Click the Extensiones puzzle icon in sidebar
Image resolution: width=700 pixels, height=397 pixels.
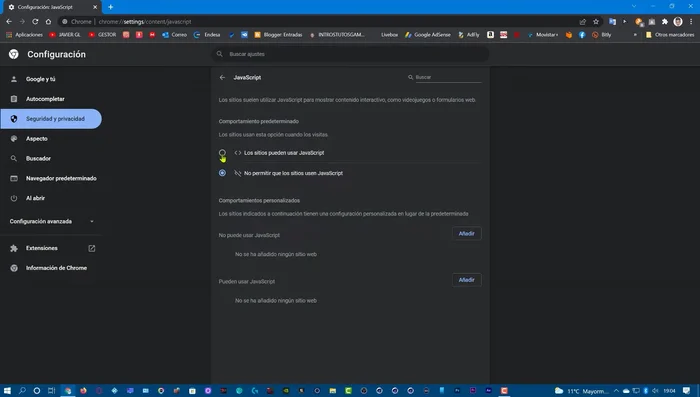(14, 248)
